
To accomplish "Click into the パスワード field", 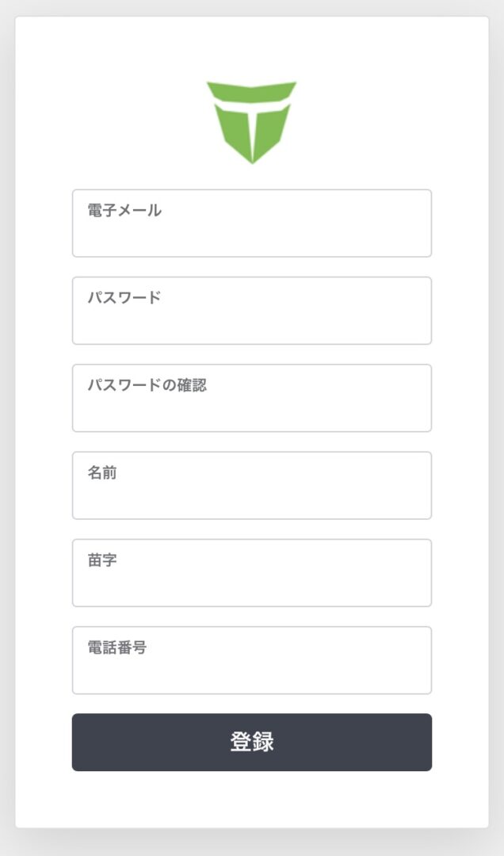I will click(252, 321).
